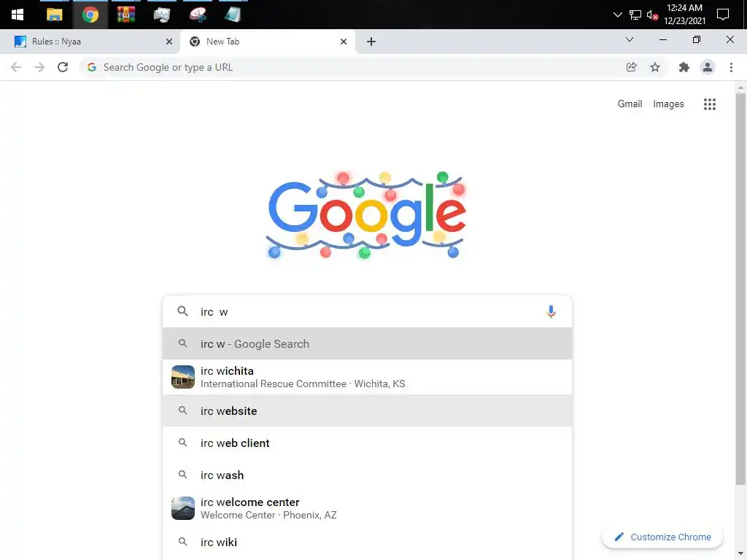Switch to the Rules :: Nyaa tab

(90, 42)
